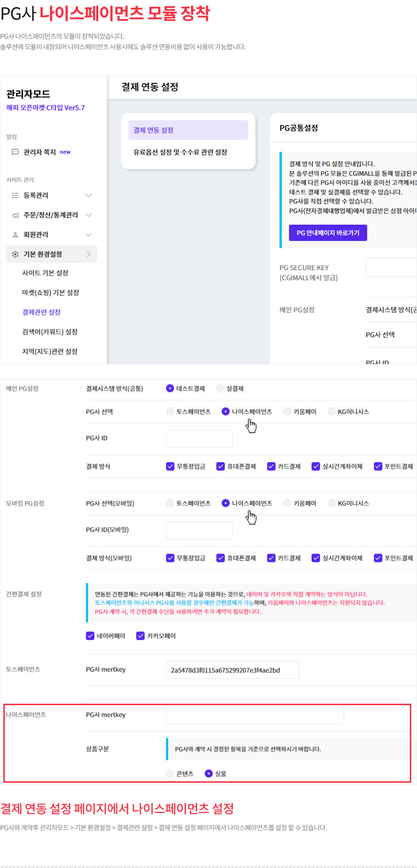Open 지역(지도)관련 설정 submenu
417x868 pixels.
(x=50, y=352)
